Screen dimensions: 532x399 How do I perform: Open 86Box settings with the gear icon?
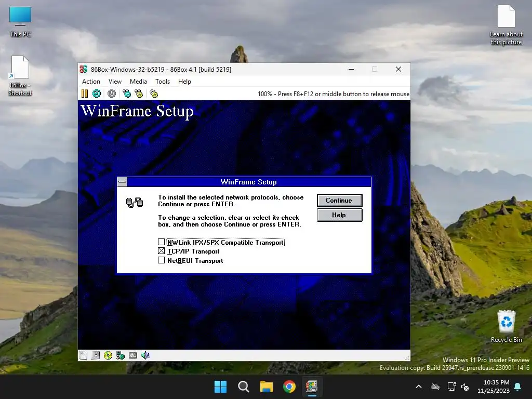click(154, 94)
